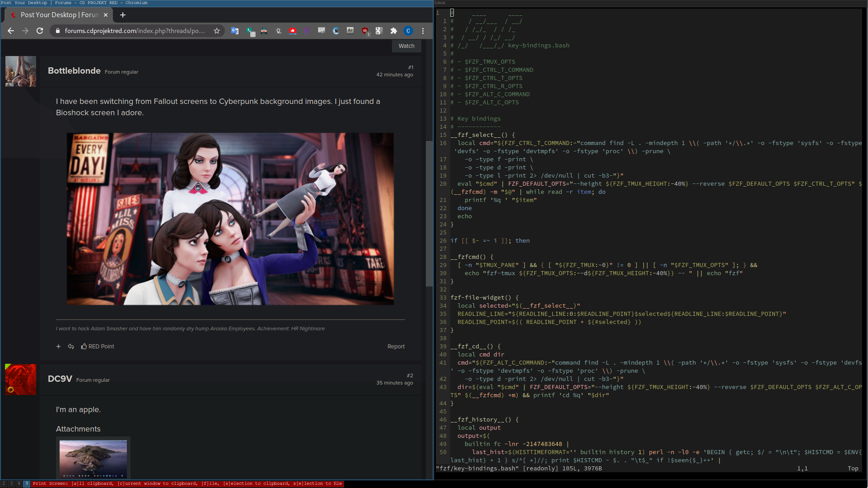Click the '$FZF_TMUX_OPTS' comment line
Viewport: 868px width, 488px height.
(483, 62)
